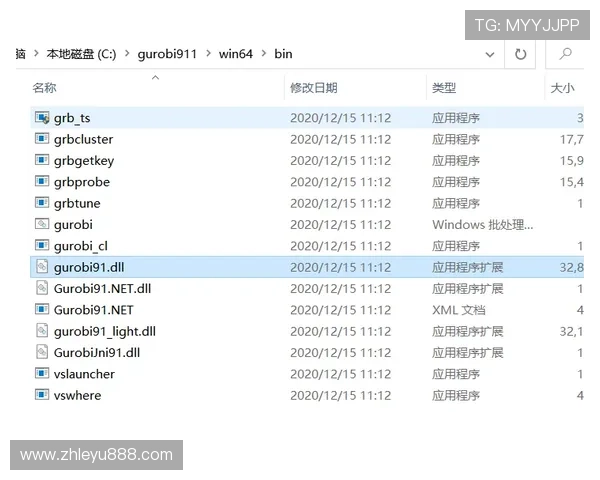
Task: Click the XML 文档 type cell
Action: 459,310
